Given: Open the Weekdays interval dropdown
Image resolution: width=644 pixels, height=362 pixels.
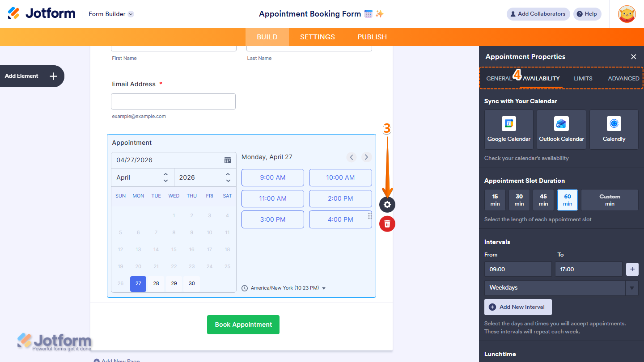Looking at the screenshot, I should coord(631,288).
